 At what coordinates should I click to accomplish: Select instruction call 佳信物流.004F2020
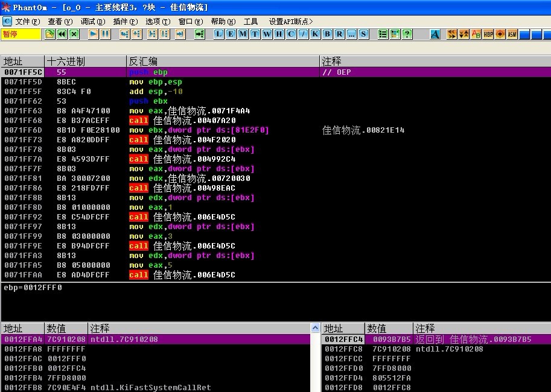pos(183,140)
